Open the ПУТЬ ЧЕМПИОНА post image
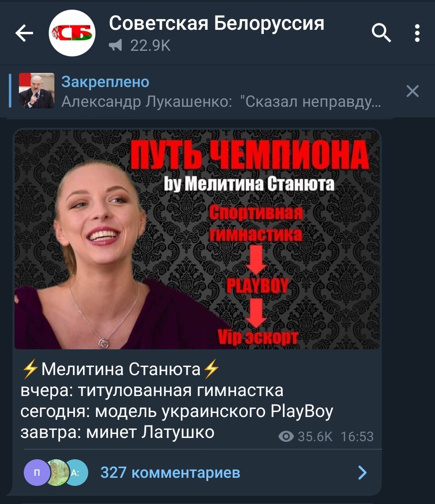This screenshot has height=504, width=435. [x=197, y=239]
